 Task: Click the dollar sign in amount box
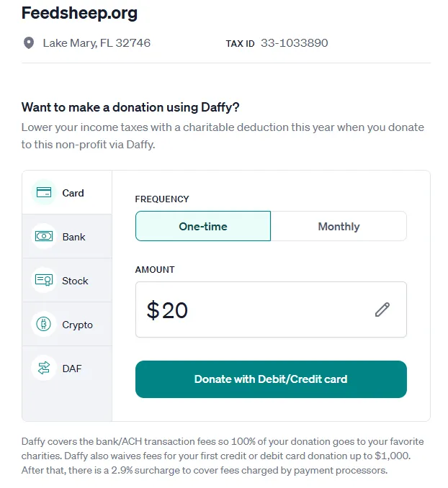tap(153, 310)
